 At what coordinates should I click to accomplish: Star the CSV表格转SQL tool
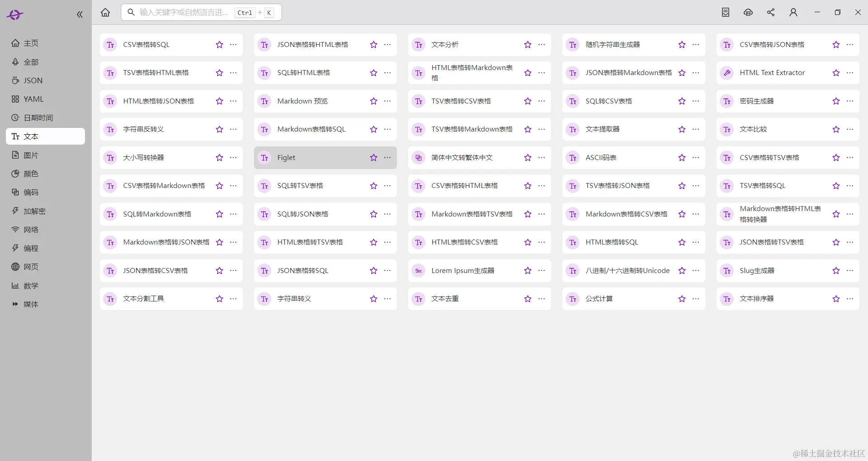[x=219, y=44]
